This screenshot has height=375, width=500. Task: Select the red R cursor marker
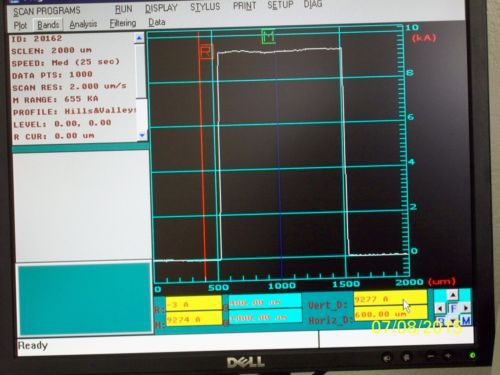[206, 52]
